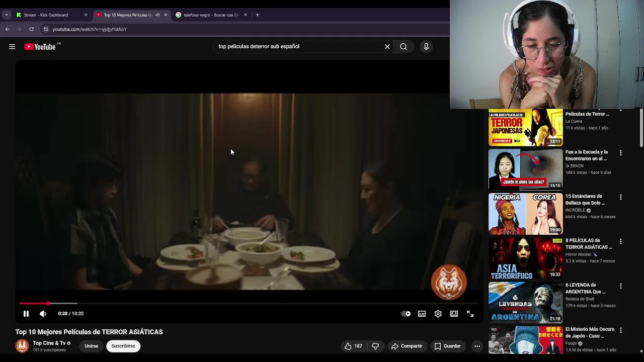Click the Unirse membership button
Image resolution: width=644 pixels, height=362 pixels.
pyautogui.click(x=91, y=346)
